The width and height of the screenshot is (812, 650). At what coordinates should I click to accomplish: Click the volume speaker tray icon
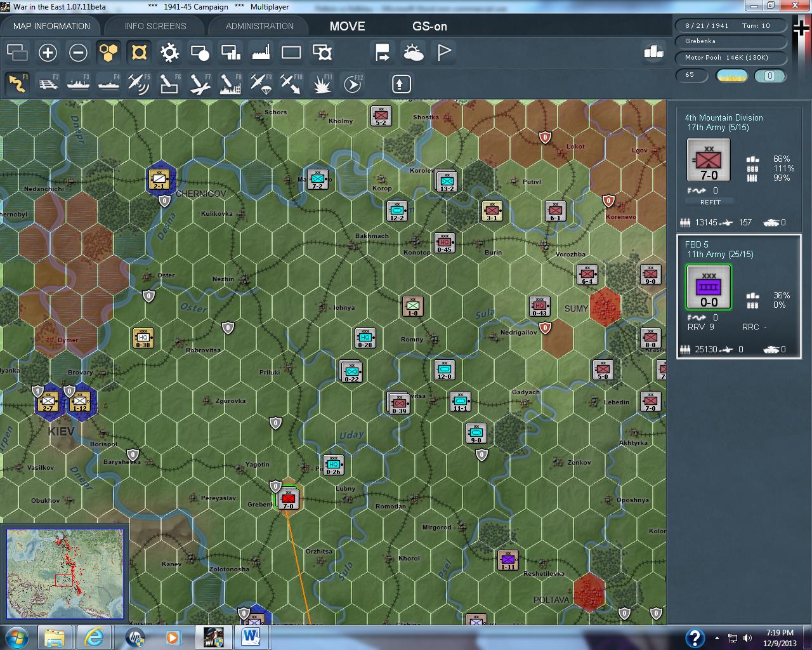pos(747,638)
